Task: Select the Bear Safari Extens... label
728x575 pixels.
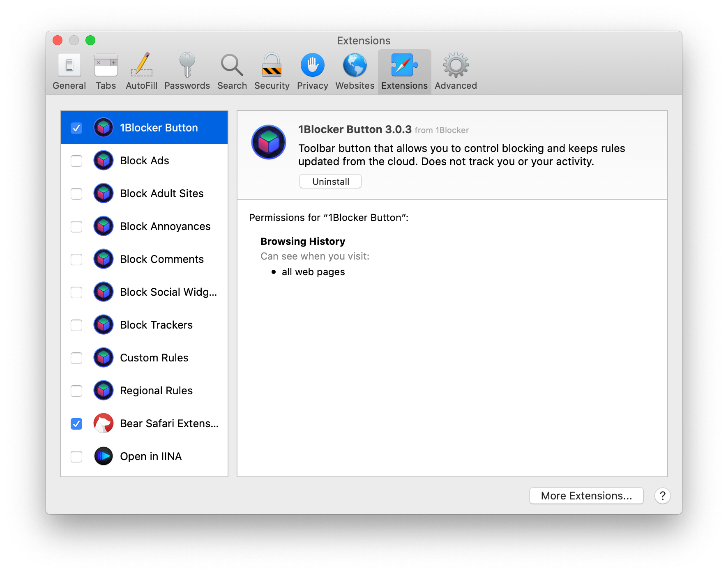Action: (x=169, y=423)
